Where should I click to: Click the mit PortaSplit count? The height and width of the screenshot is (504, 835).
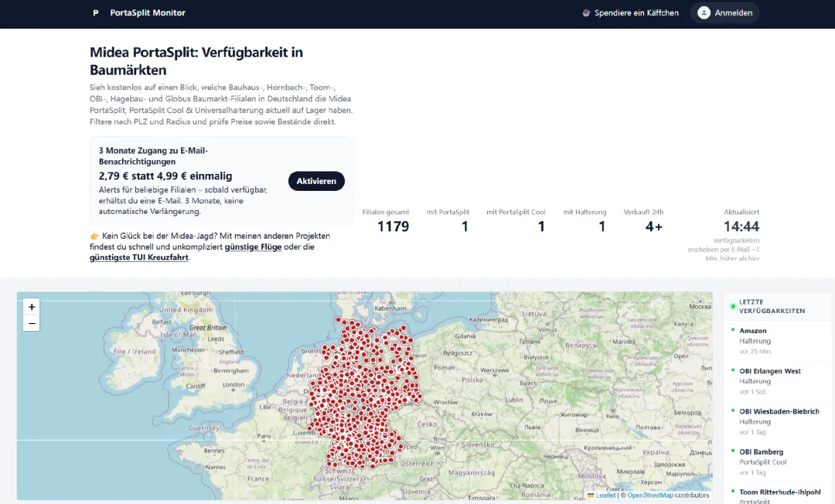tap(465, 226)
